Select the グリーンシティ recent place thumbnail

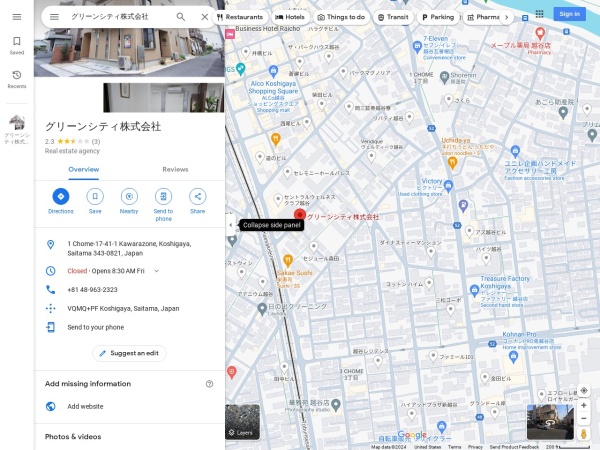tap(17, 129)
